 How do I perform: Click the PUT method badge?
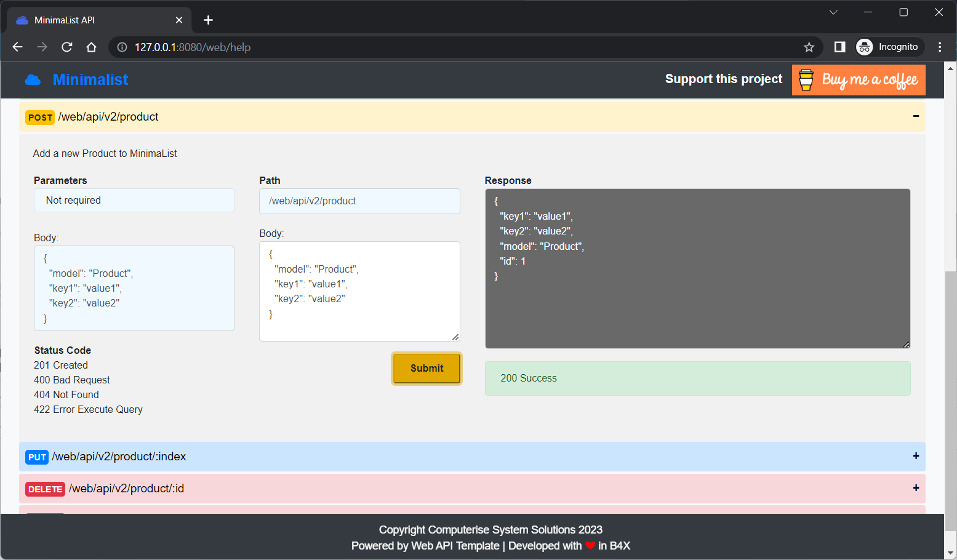coord(37,457)
